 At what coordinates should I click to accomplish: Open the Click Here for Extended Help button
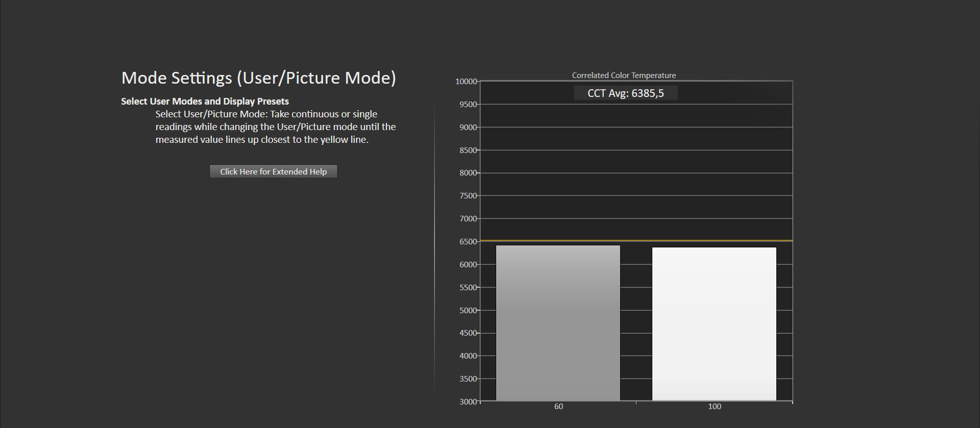point(274,171)
